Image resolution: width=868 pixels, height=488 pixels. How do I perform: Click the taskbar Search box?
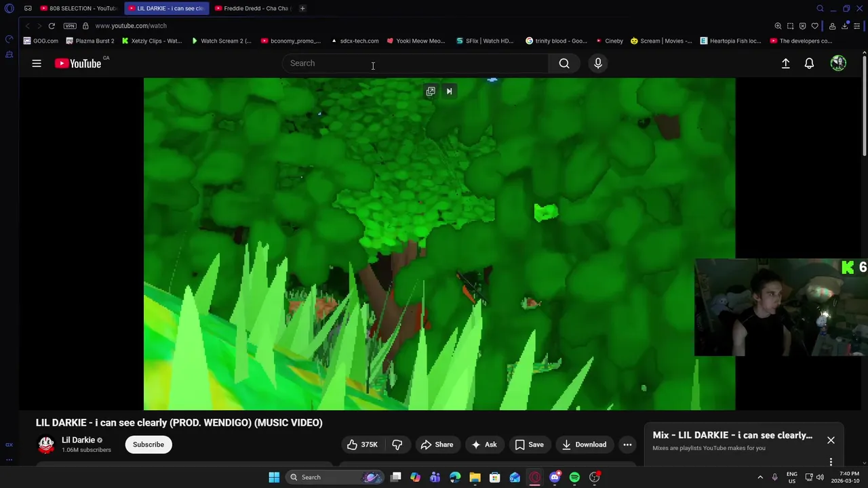pyautogui.click(x=334, y=477)
